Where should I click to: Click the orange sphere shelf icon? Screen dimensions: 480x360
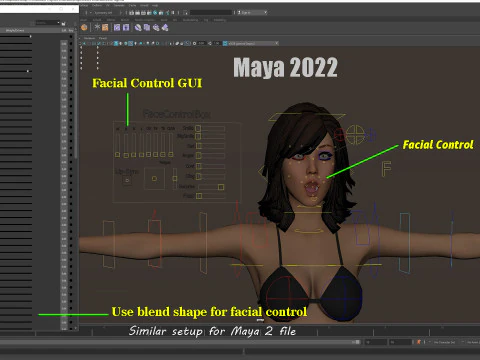click(x=84, y=28)
